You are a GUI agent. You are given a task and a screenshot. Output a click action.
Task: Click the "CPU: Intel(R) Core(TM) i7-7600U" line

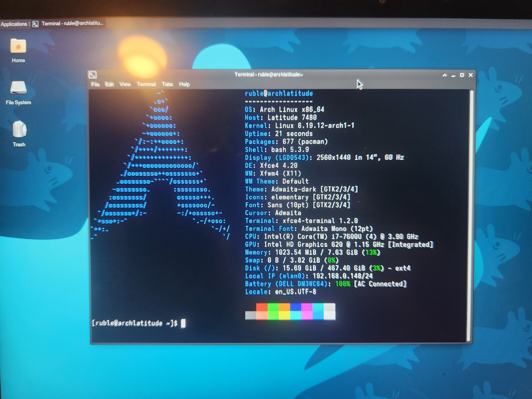click(x=332, y=237)
